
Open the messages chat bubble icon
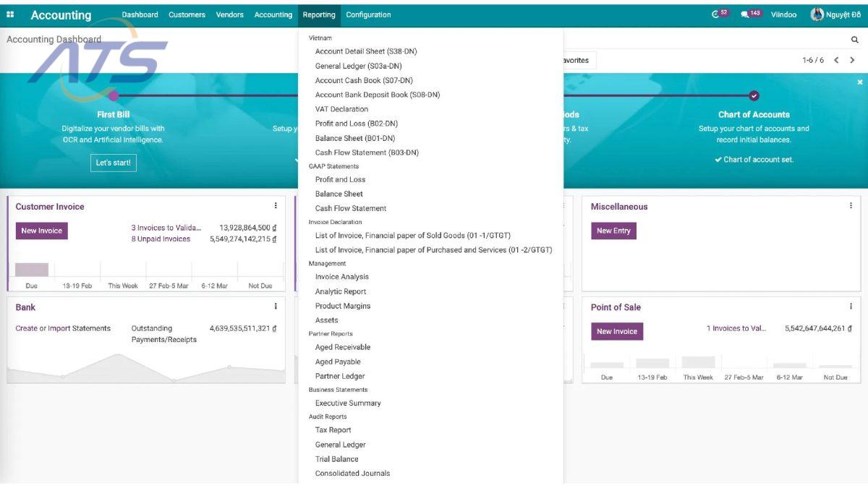[x=745, y=14]
